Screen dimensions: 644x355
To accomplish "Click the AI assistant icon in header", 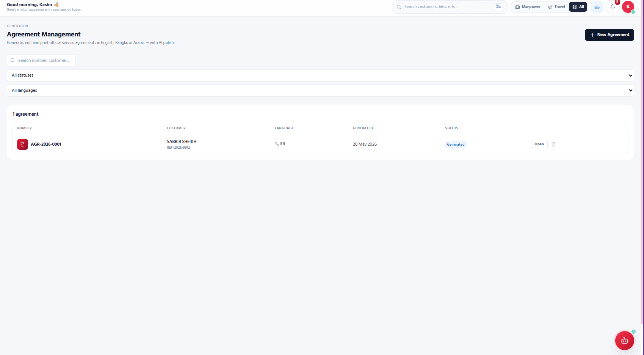I will (x=597, y=7).
